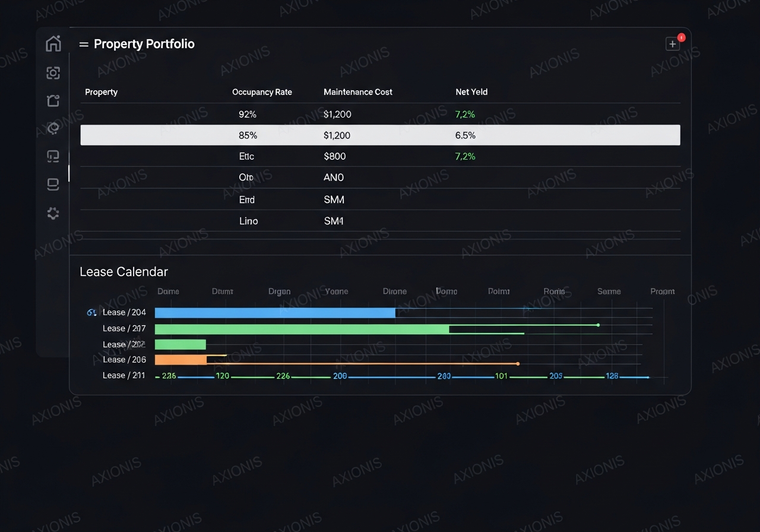Open the puzzle-piece settings icon at sidebar bottom
This screenshot has width=760, height=532.
(53, 213)
